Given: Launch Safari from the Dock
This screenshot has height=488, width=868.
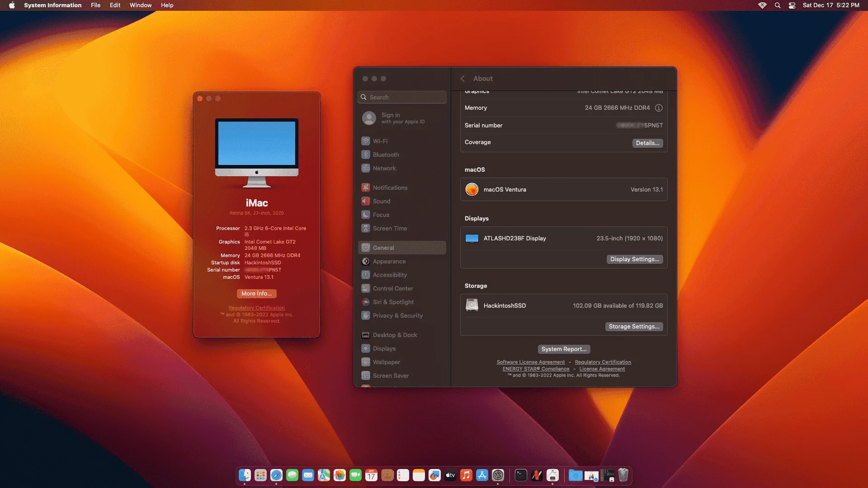Looking at the screenshot, I should (276, 475).
